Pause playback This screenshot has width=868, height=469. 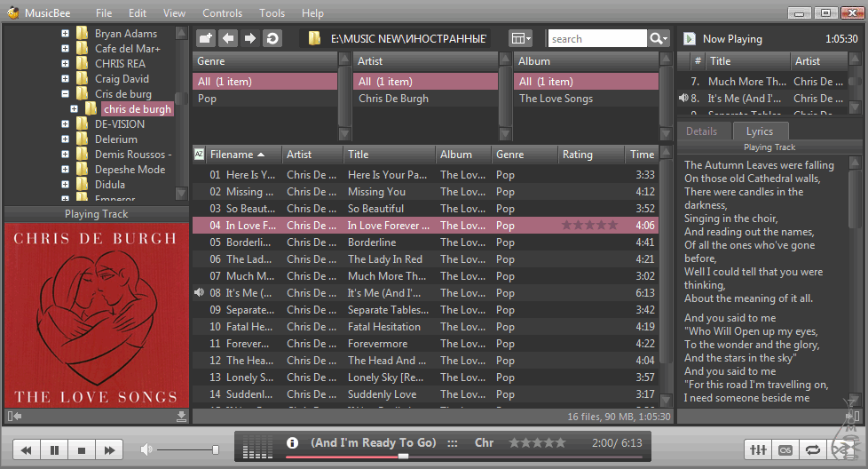(54, 450)
